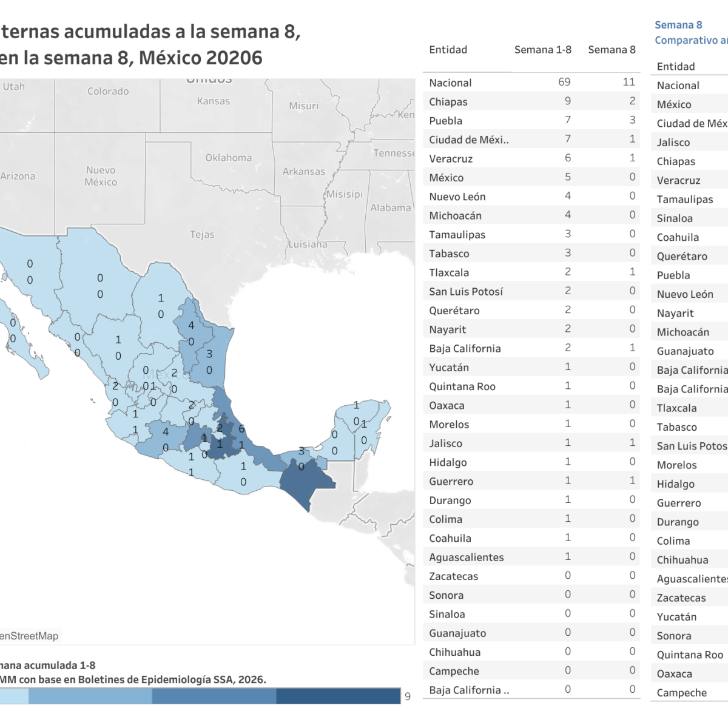
Task: Select Puebla's Semana 8 value of 3
Action: click(x=632, y=120)
